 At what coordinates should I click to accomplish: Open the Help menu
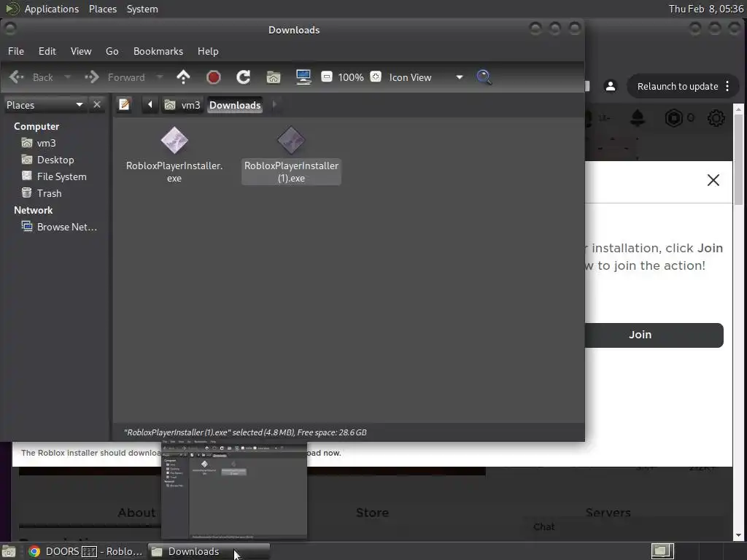click(x=208, y=51)
